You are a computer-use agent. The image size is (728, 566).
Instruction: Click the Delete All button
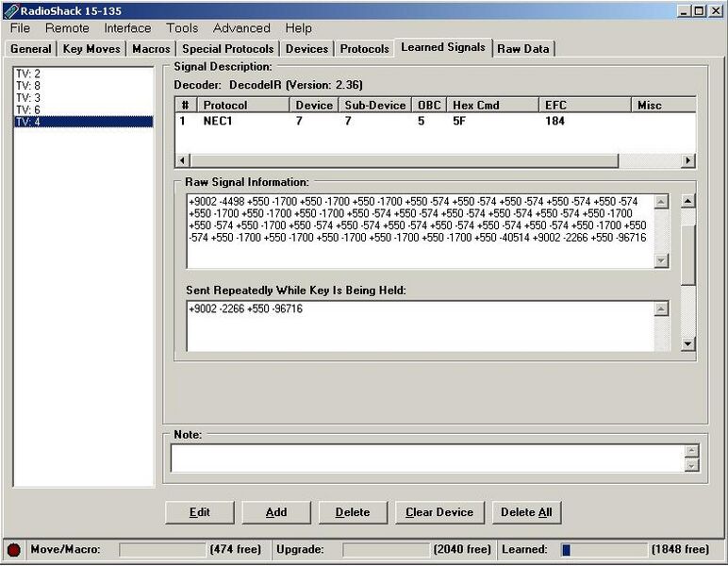(526, 512)
